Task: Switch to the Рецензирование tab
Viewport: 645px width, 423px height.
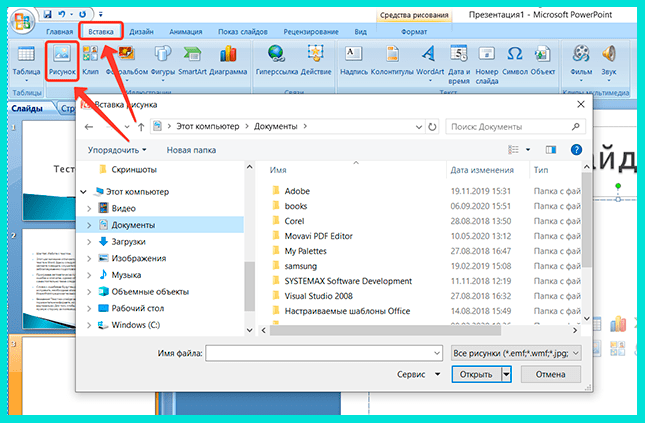Action: tap(311, 32)
